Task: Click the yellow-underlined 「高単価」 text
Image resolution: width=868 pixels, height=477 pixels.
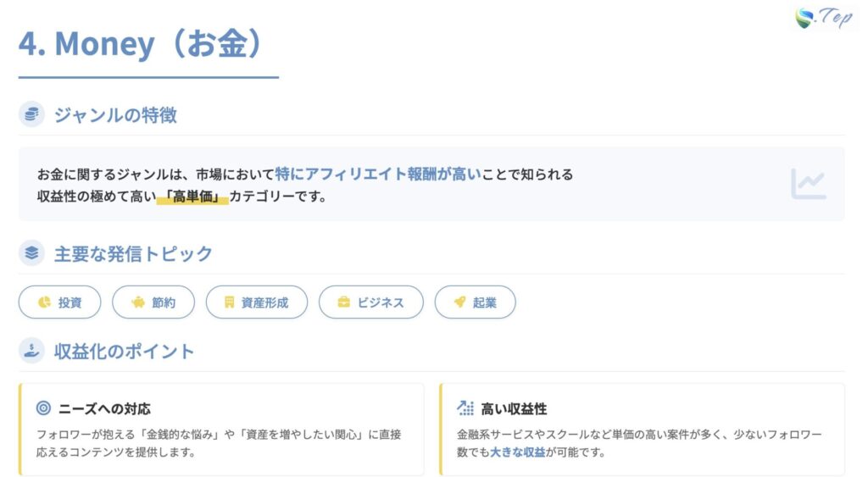Action: [193, 197]
